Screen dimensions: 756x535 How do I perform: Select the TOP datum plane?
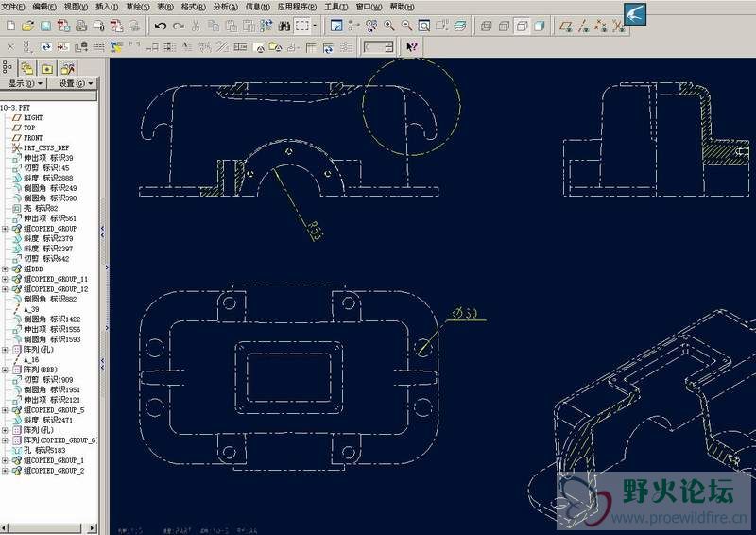(x=24, y=128)
